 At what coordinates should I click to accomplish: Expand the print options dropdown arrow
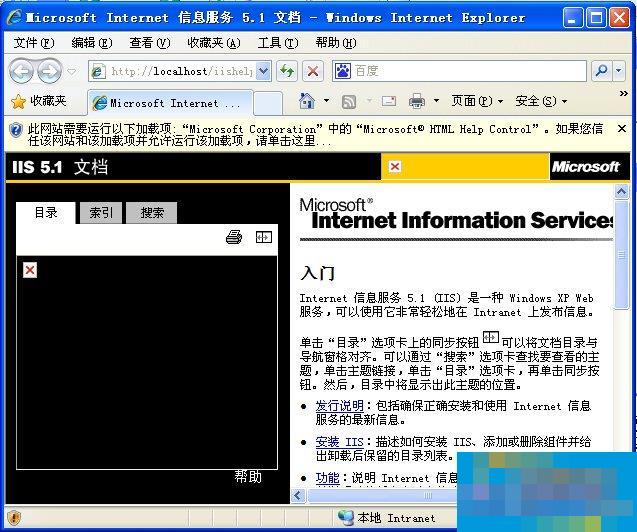point(437,101)
